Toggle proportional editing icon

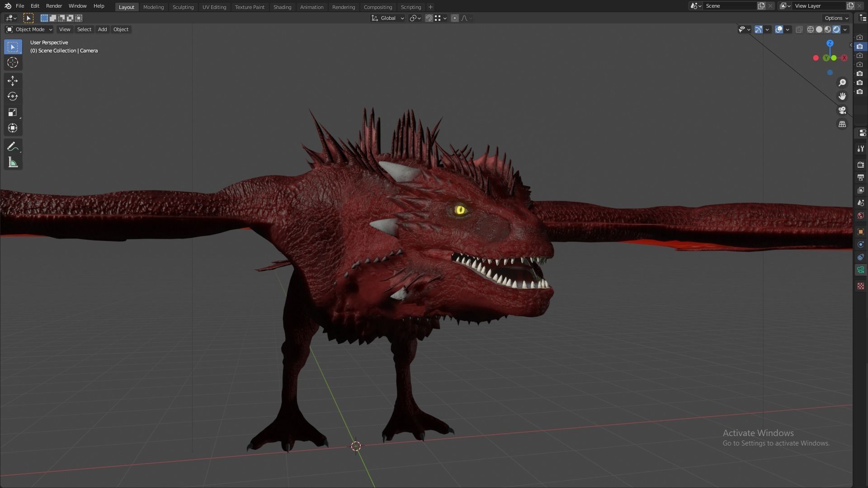pyautogui.click(x=455, y=18)
